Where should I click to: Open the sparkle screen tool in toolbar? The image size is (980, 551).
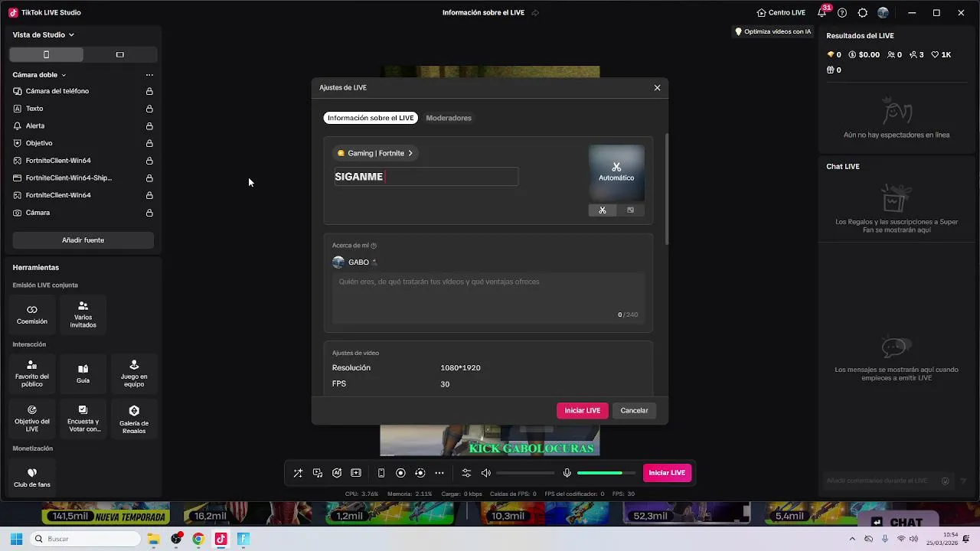356,473
